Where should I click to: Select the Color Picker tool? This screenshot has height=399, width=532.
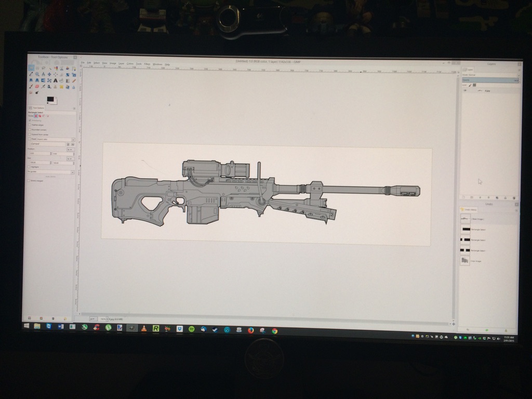[x=31, y=74]
